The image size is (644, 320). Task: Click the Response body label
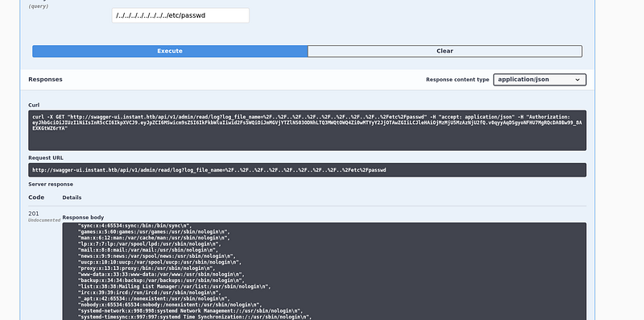[83, 217]
